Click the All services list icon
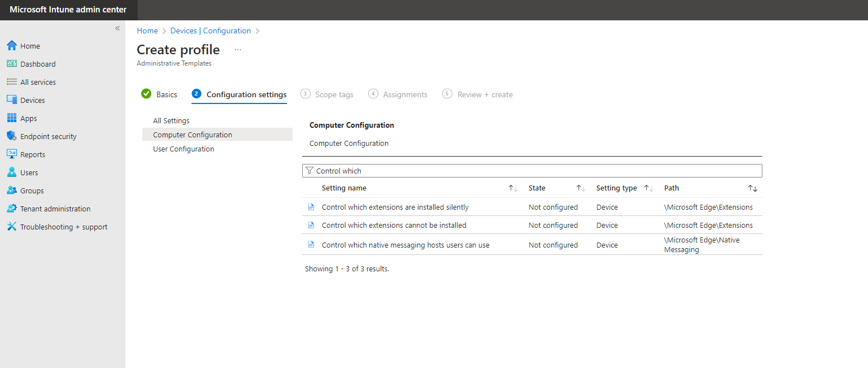This screenshot has width=868, height=368. 11,82
